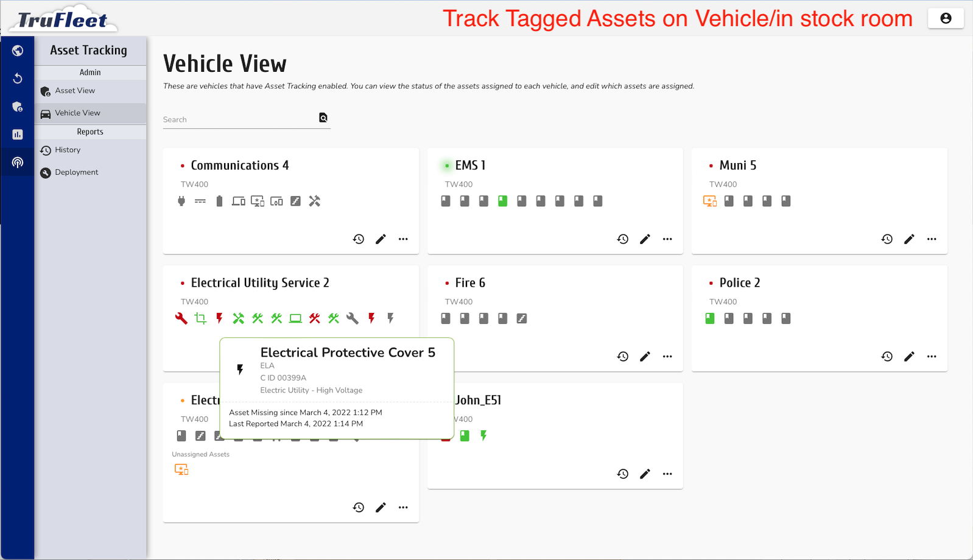Edit assets for Police 2
The width and height of the screenshot is (973, 560).
pyautogui.click(x=909, y=357)
